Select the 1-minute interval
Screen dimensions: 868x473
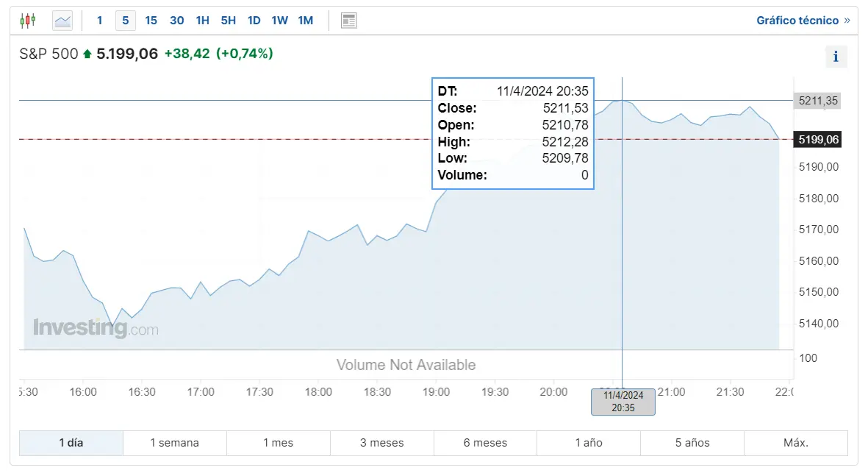(100, 21)
